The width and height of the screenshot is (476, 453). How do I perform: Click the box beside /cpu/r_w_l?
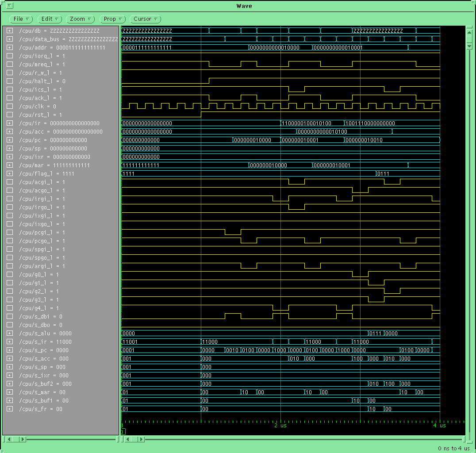(10, 73)
